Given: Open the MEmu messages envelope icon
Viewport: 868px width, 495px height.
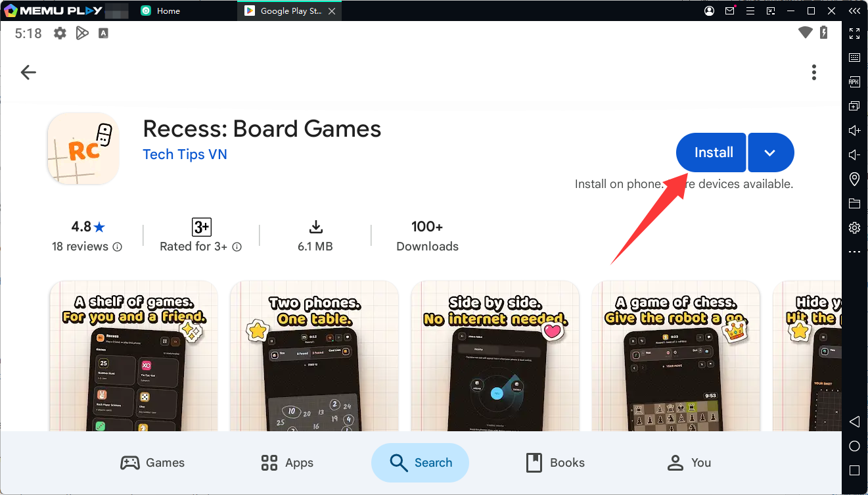Looking at the screenshot, I should [730, 11].
